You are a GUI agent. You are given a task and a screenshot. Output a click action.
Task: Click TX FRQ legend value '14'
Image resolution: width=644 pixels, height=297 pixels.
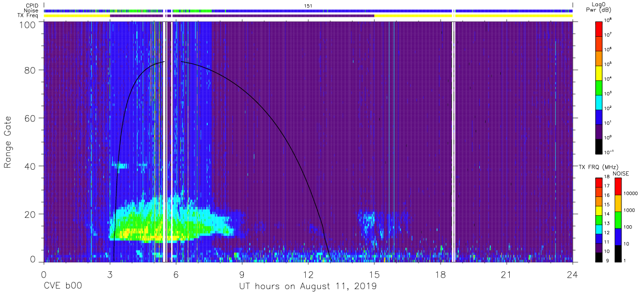pos(608,214)
